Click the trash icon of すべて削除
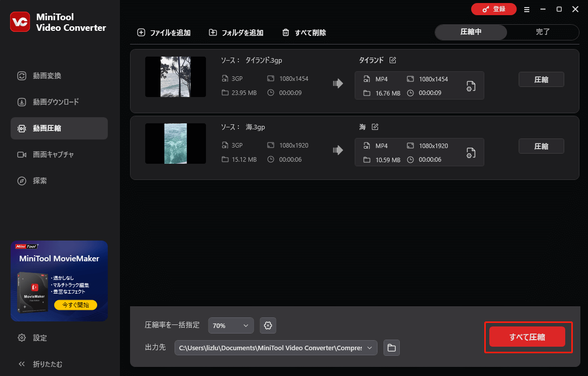Viewport: 588px width, 376px height. click(286, 32)
